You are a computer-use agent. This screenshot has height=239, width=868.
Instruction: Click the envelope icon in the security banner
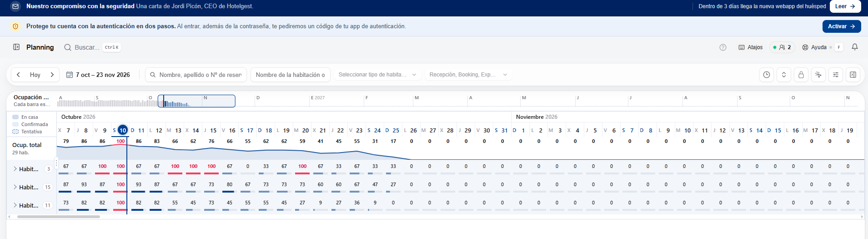tap(15, 6)
